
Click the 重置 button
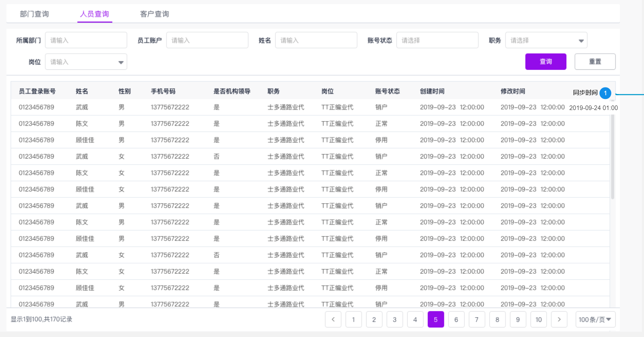[x=595, y=62]
